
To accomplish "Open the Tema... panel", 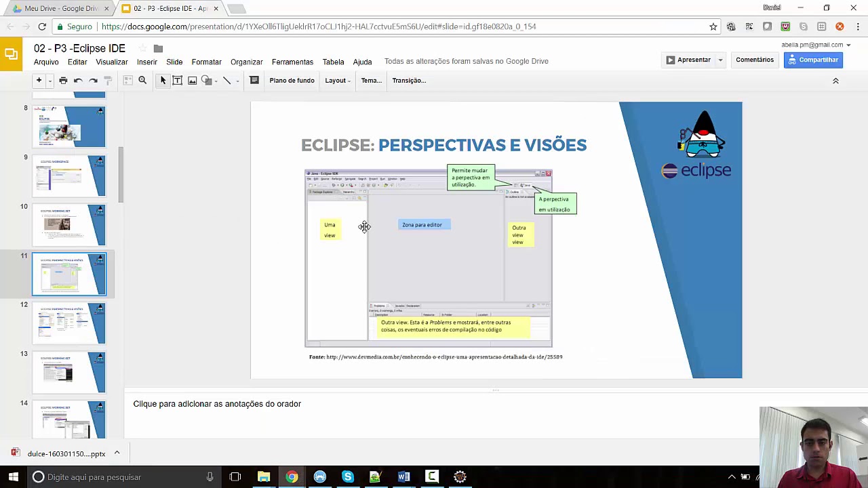I will click(x=371, y=80).
